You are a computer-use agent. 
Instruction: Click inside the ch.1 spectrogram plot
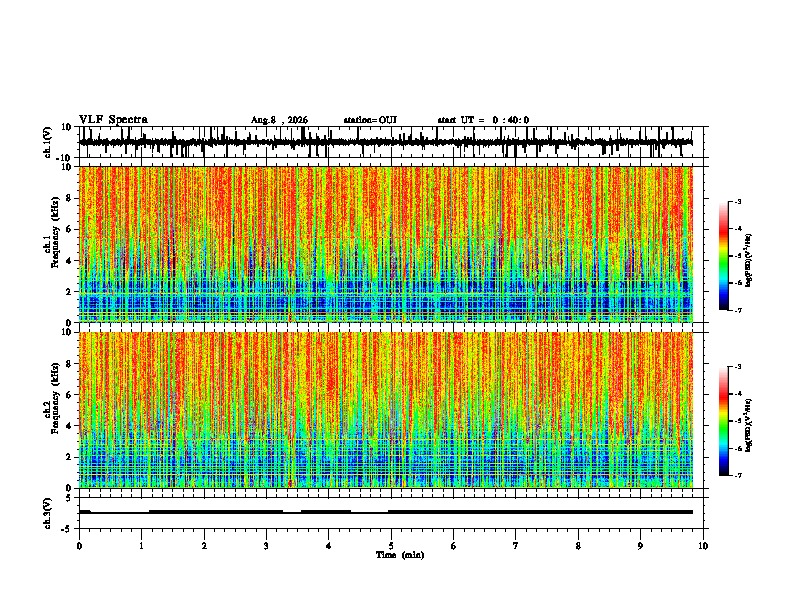click(x=386, y=244)
